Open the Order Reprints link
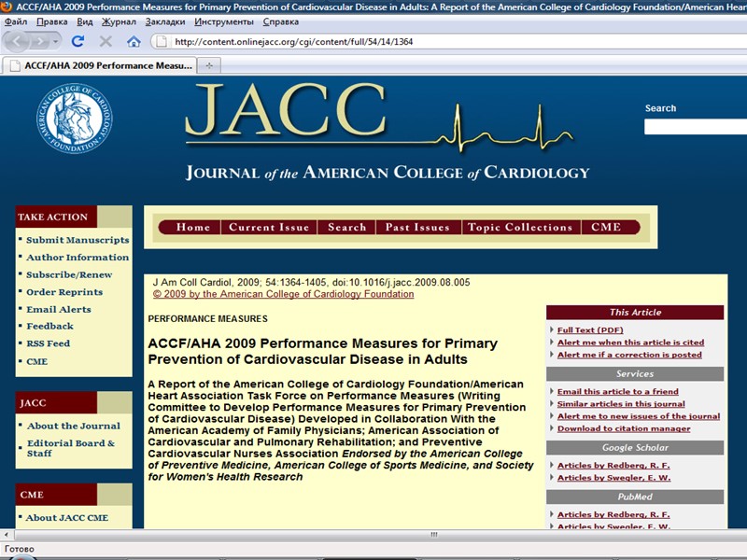This screenshot has width=747, height=560. (64, 292)
